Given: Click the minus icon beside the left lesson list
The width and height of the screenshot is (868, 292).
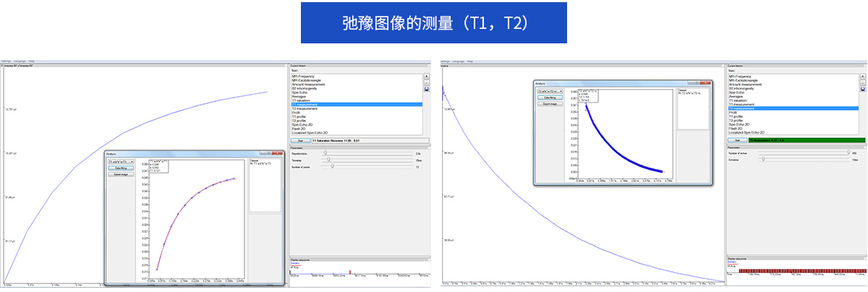Looking at the screenshot, I should tap(427, 82).
